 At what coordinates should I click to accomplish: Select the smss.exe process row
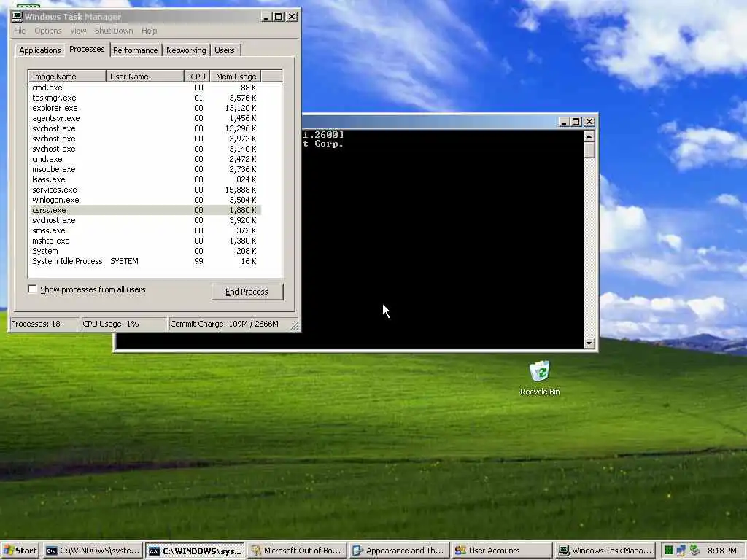(144, 230)
